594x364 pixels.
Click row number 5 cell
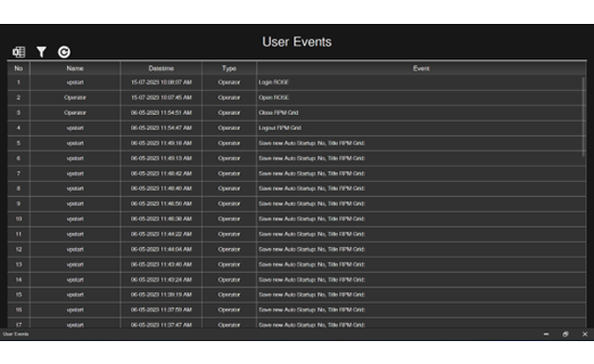point(18,143)
